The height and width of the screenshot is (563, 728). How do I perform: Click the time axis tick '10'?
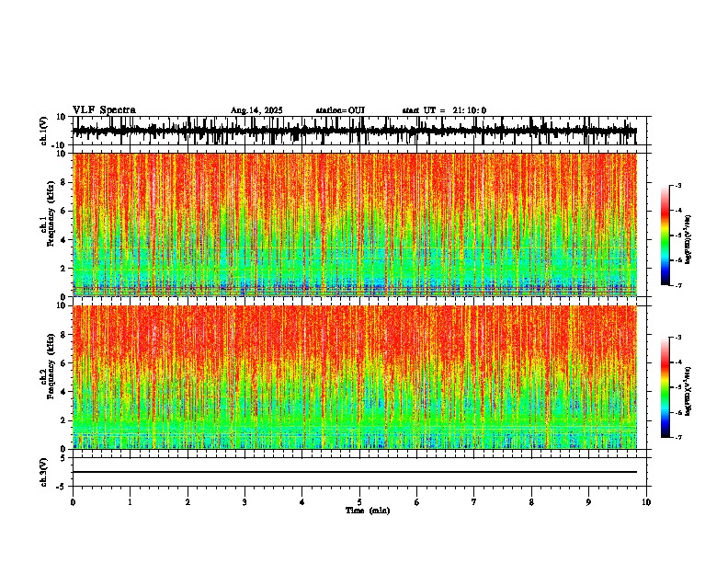pos(646,502)
